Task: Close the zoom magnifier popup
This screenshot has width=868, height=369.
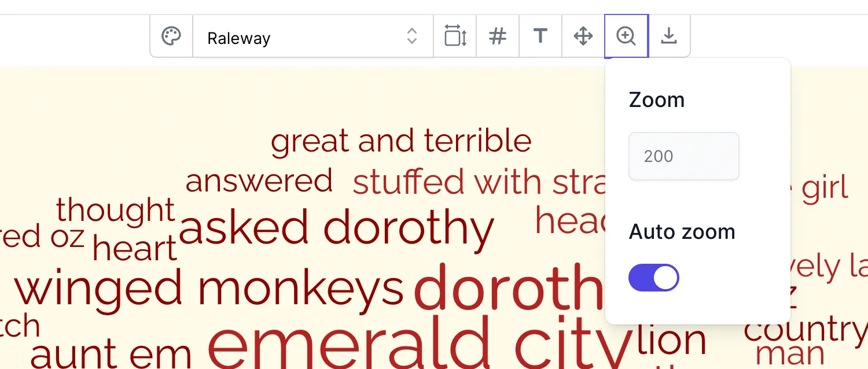Action: pos(626,36)
